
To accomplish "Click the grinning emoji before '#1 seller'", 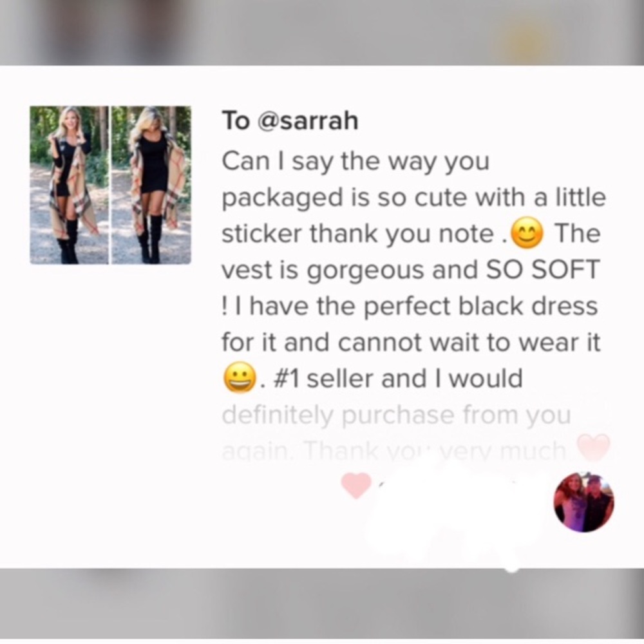I will click(240, 378).
